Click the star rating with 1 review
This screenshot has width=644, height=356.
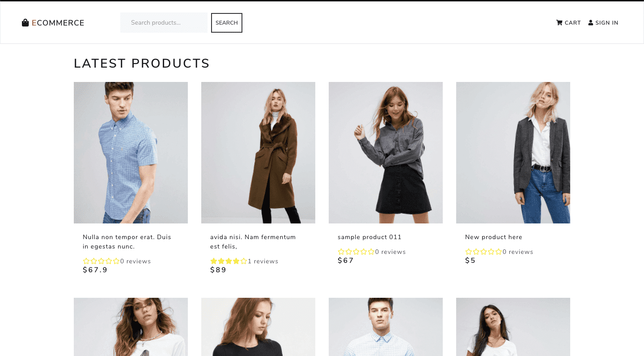click(229, 261)
